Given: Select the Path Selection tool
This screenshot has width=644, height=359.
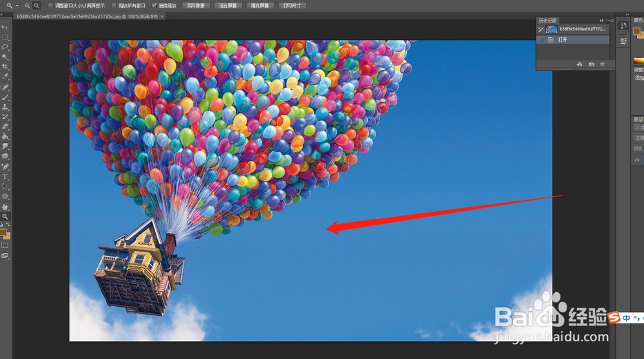Looking at the screenshot, I should pos(5,187).
